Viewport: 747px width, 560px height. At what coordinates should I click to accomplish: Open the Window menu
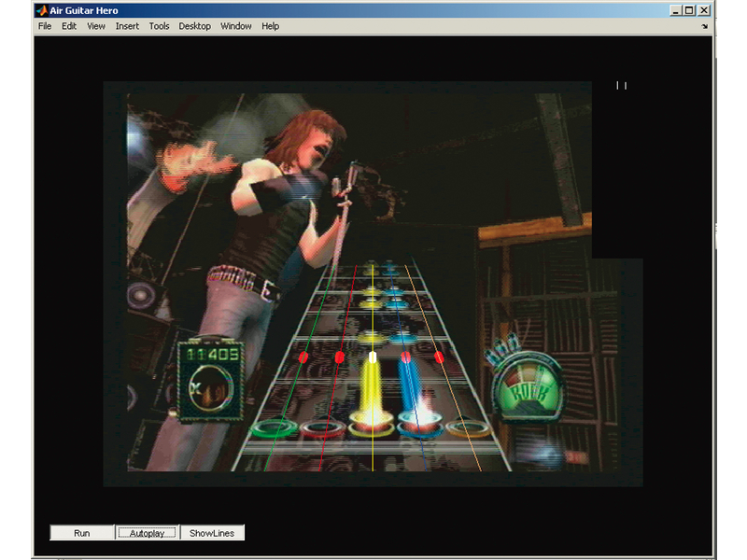click(x=236, y=26)
